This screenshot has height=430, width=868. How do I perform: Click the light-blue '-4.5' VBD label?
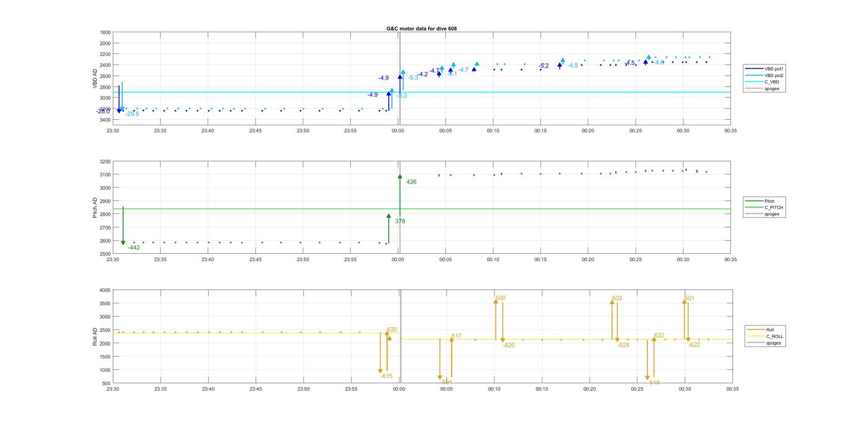572,66
